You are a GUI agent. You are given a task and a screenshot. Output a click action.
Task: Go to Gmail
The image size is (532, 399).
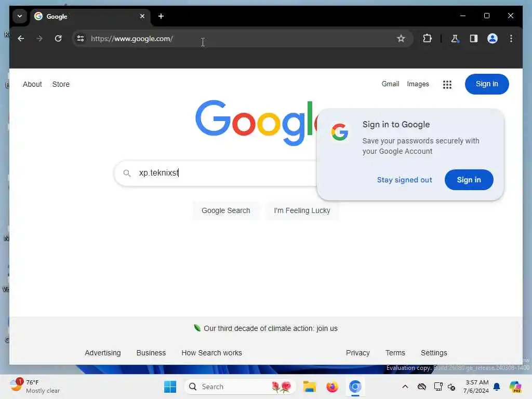pos(390,84)
